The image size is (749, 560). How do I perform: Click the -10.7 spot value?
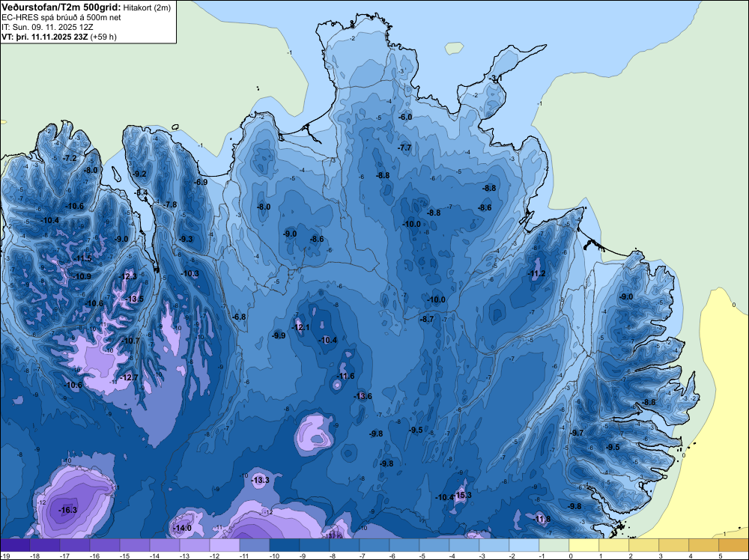click(x=130, y=341)
